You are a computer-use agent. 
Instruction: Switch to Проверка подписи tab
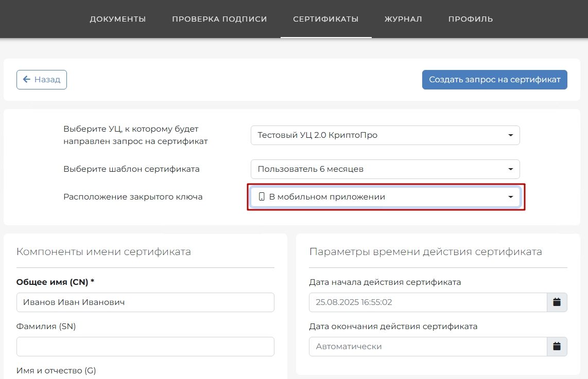219,19
